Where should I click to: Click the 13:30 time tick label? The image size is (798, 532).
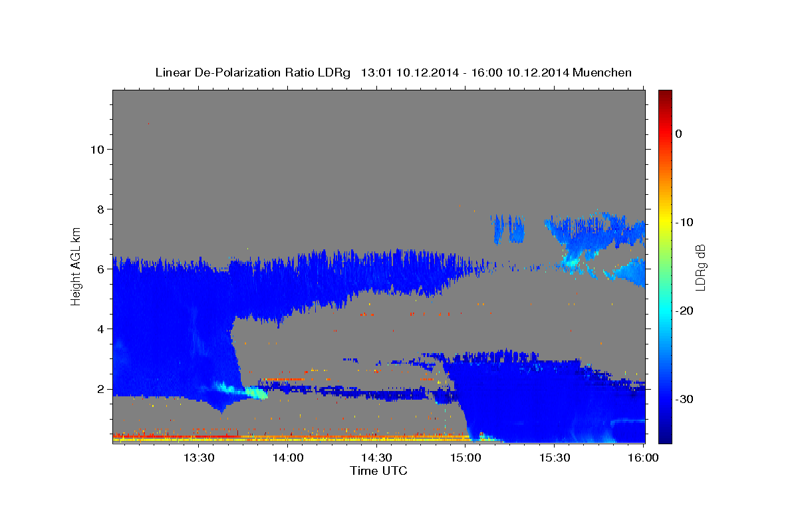pyautogui.click(x=198, y=458)
